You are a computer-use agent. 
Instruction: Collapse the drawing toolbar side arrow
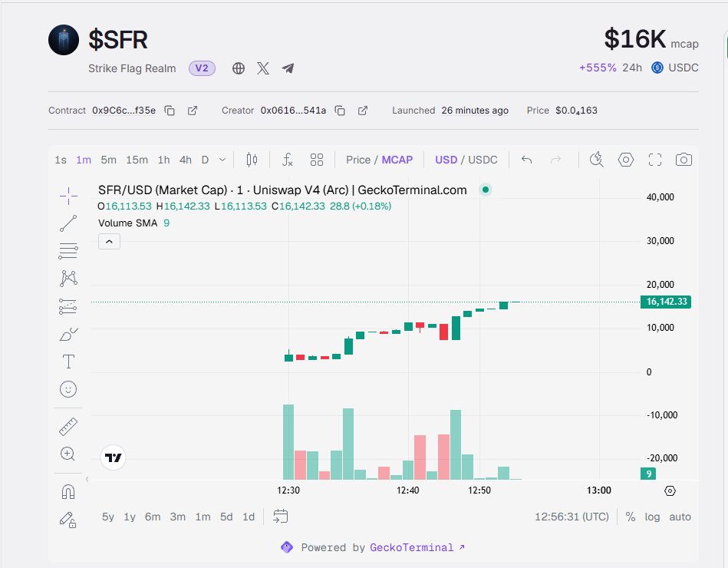87,479
